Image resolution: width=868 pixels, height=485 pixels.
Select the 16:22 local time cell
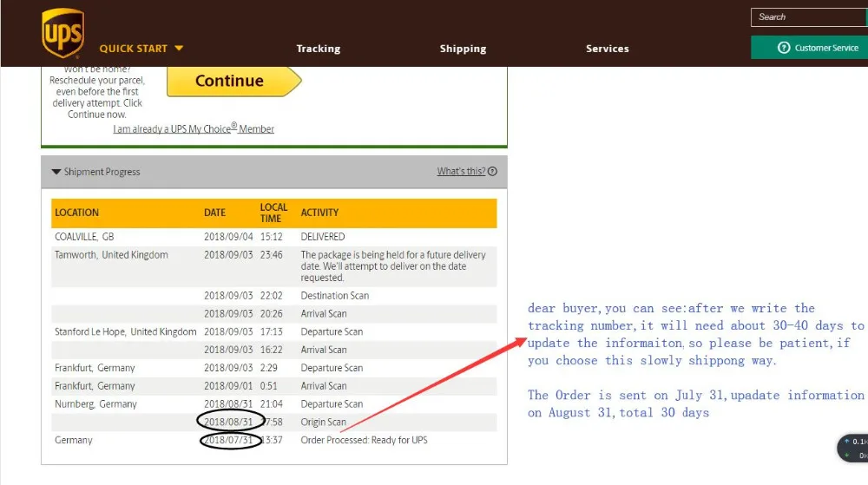[x=271, y=350]
